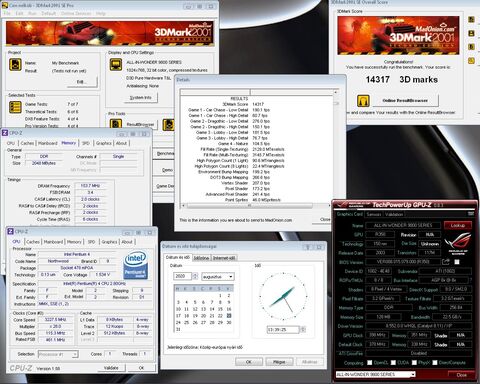Click the Intel Pentium 4 logo in CPU-Z
The width and height of the screenshot is (480, 384).
(136, 265)
